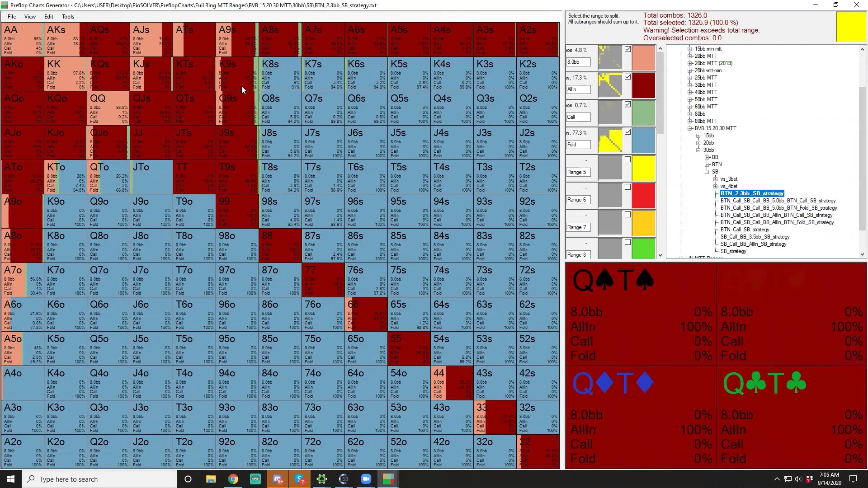The width and height of the screenshot is (868, 488).
Task: Select the AKs hand cell
Action: pos(65,39)
